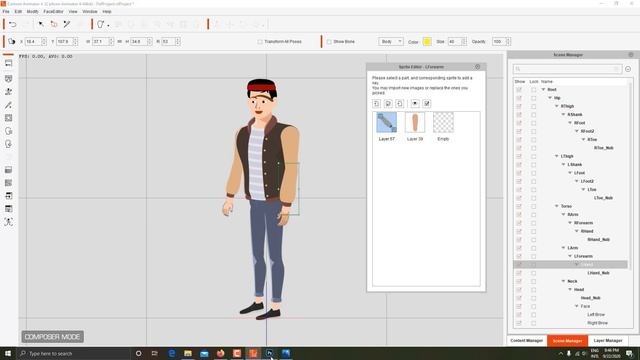Image resolution: width=640 pixels, height=360 pixels.
Task: Lock the Torso row in Scene Manager
Action: [533, 207]
